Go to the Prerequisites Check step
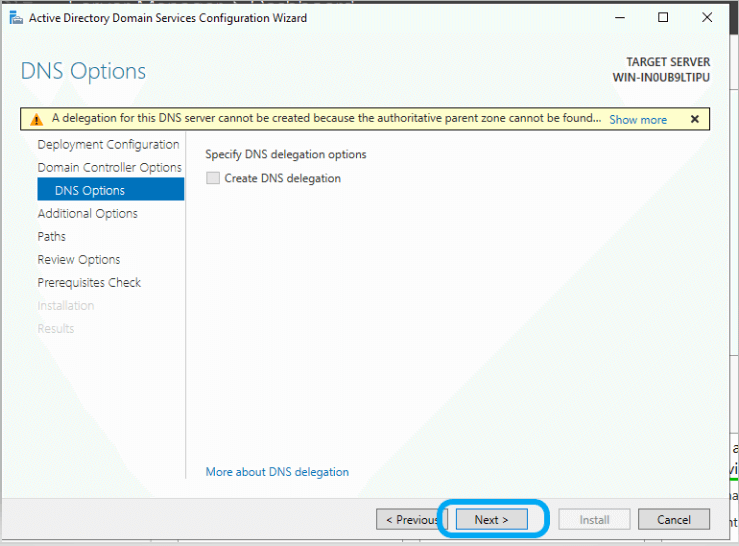 click(89, 282)
